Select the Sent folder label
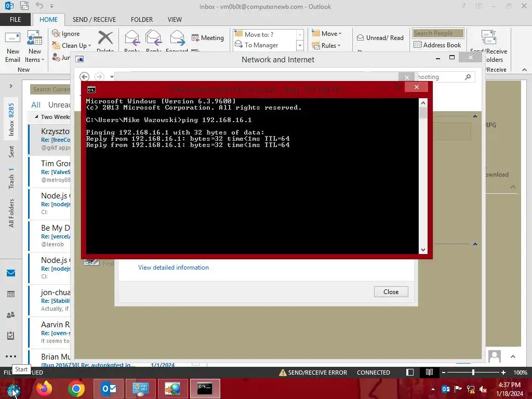Screen dimensions: 532x399 pos(11,152)
